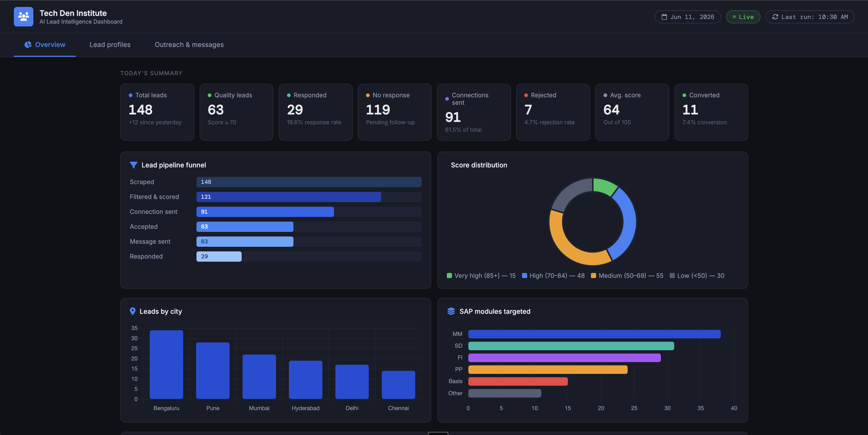Click the Live status badge
The height and width of the screenshot is (435, 868).
(x=743, y=17)
